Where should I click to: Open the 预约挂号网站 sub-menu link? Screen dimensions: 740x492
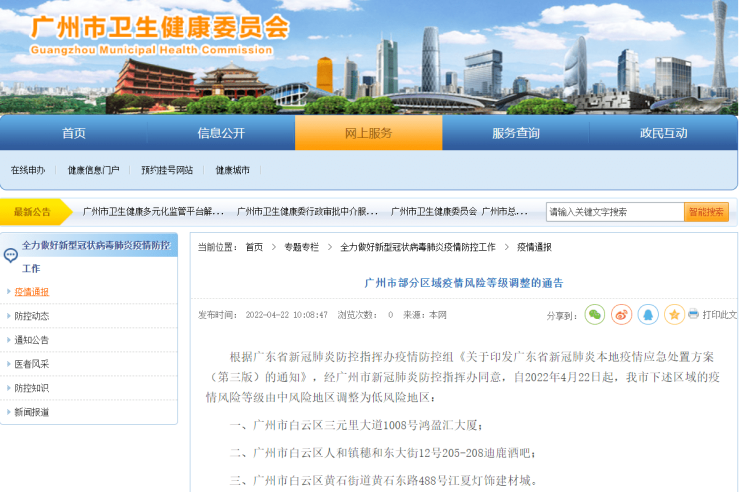tap(167, 170)
